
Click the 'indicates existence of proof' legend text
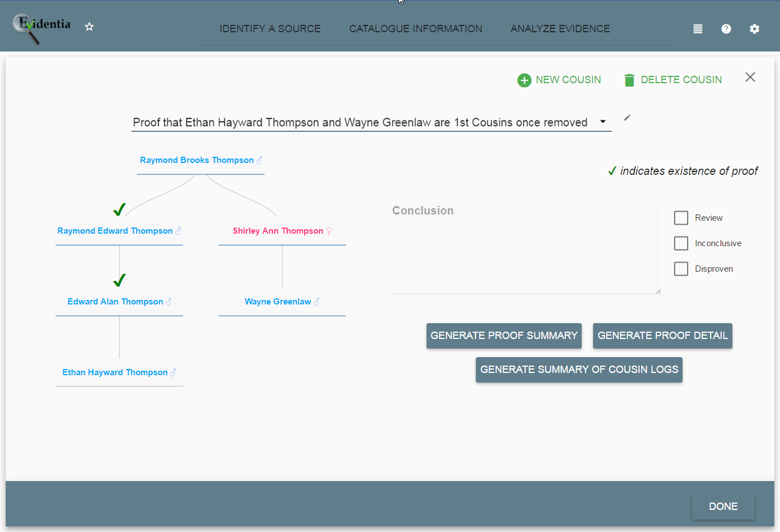(x=689, y=171)
